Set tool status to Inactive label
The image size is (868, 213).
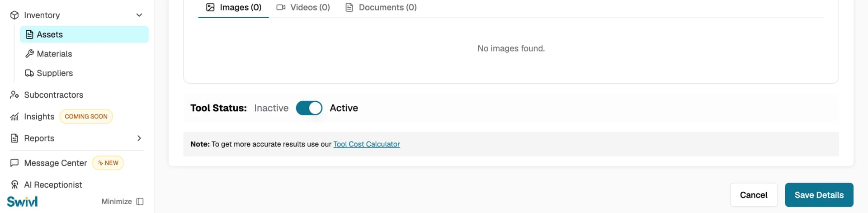click(271, 108)
